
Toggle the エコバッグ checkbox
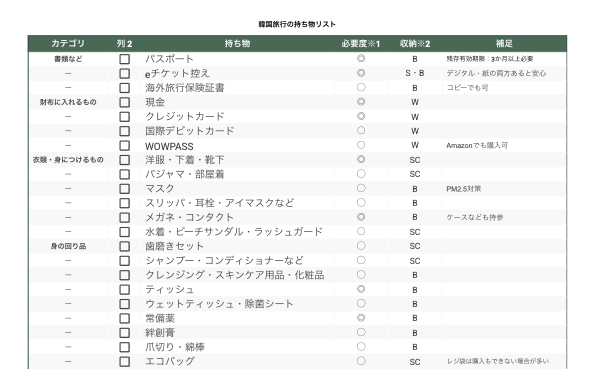124,361
